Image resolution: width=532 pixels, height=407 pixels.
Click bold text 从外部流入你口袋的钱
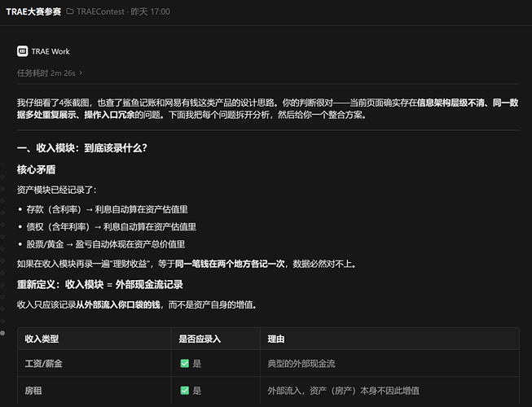click(x=118, y=305)
